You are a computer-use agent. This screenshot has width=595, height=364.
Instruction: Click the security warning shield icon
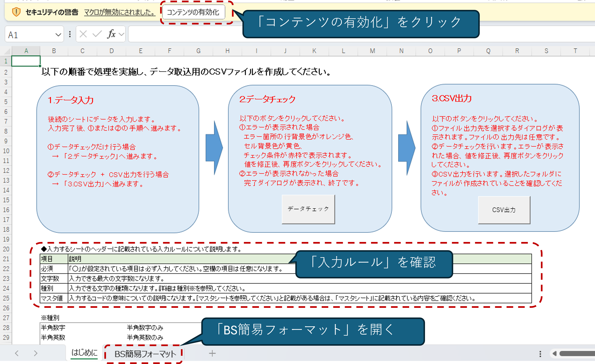coord(16,12)
